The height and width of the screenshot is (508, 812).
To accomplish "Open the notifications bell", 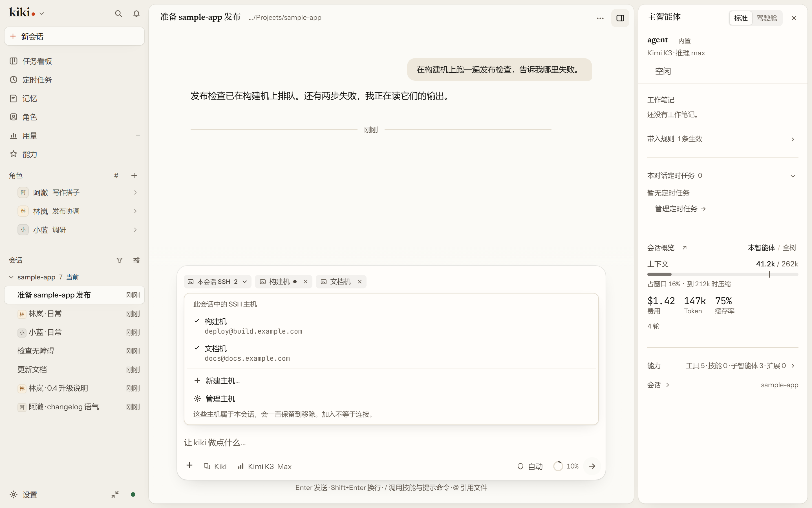I will tap(136, 14).
